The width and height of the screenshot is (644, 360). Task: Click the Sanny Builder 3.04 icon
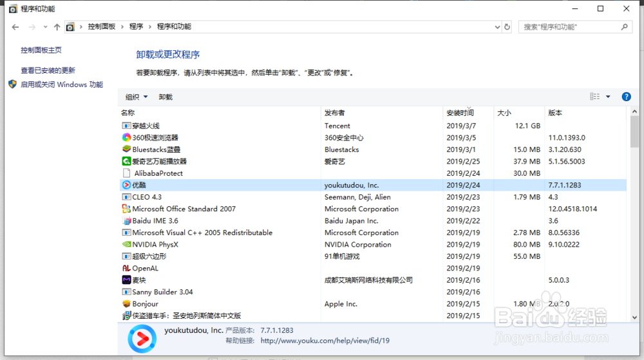click(x=126, y=292)
